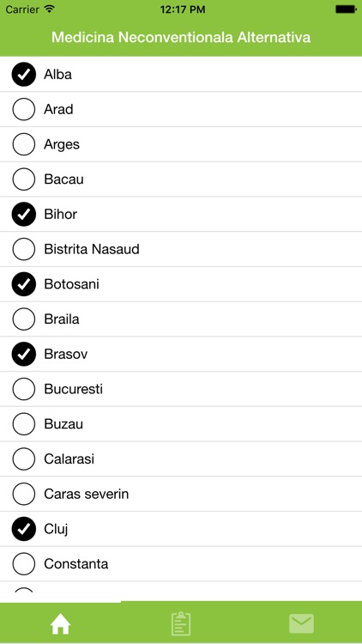Uncheck the Alba checkbox
Viewport: 362px width, 644px height.
(x=24, y=75)
